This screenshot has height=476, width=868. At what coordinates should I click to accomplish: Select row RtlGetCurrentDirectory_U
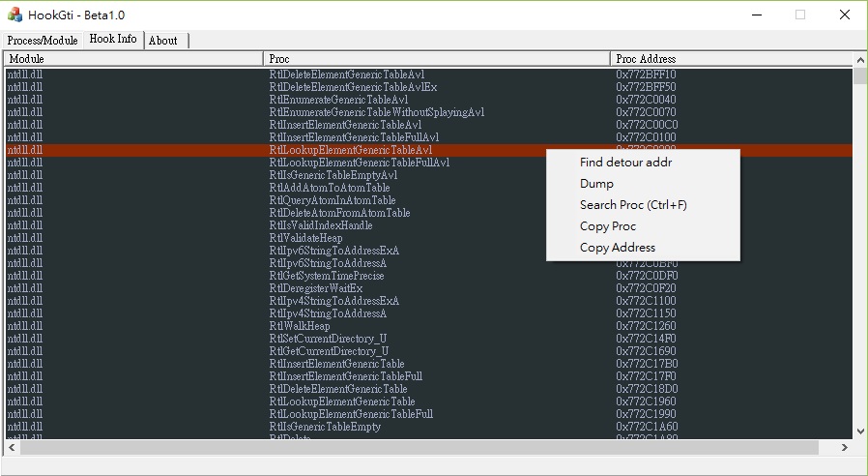[x=429, y=351]
